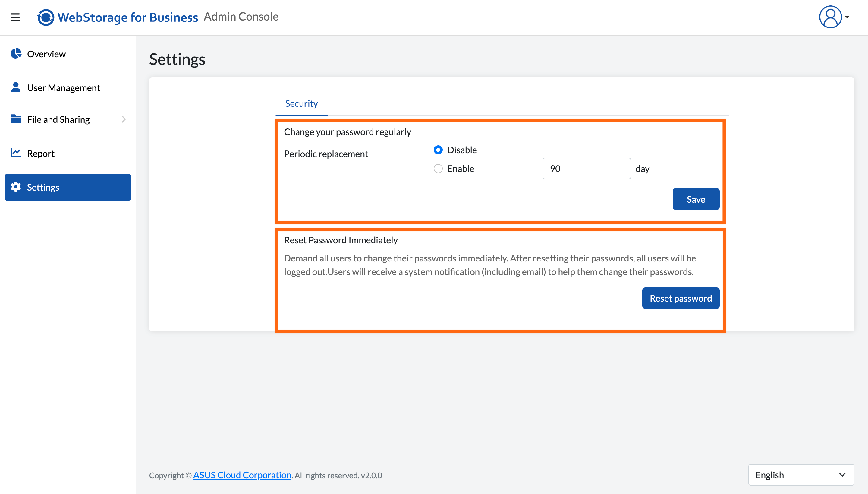Viewport: 868px width, 494px height.
Task: Click the Settings gear icon
Action: 16,187
